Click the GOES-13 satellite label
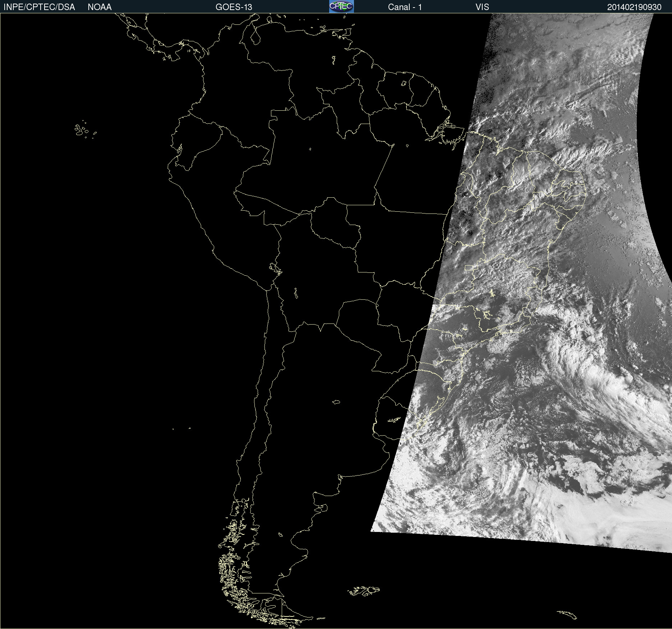The image size is (672, 629). tap(234, 7)
